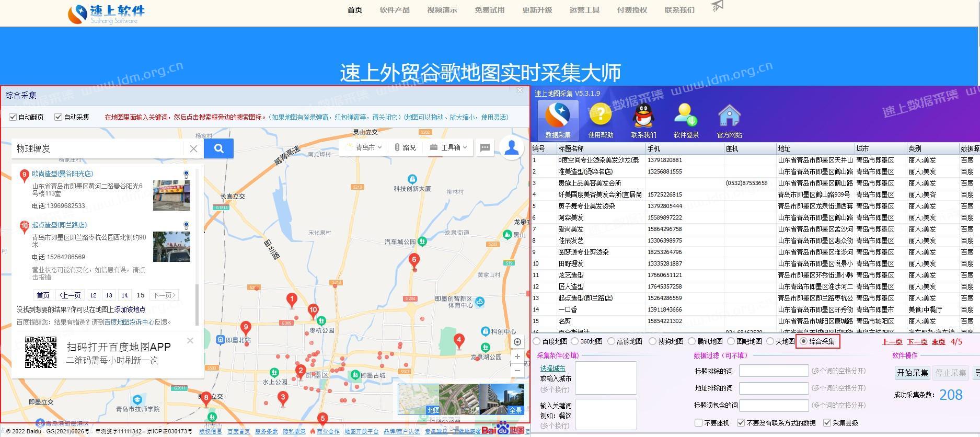The image size is (980, 437).
Task: Click the 欧尚造型 result photo thumbnail
Action: pos(171,195)
